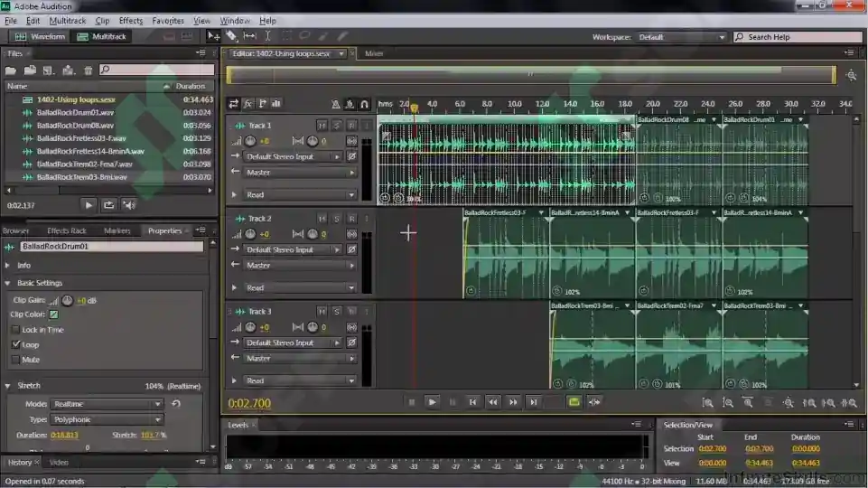Click the Clip Gain knob

point(68,300)
